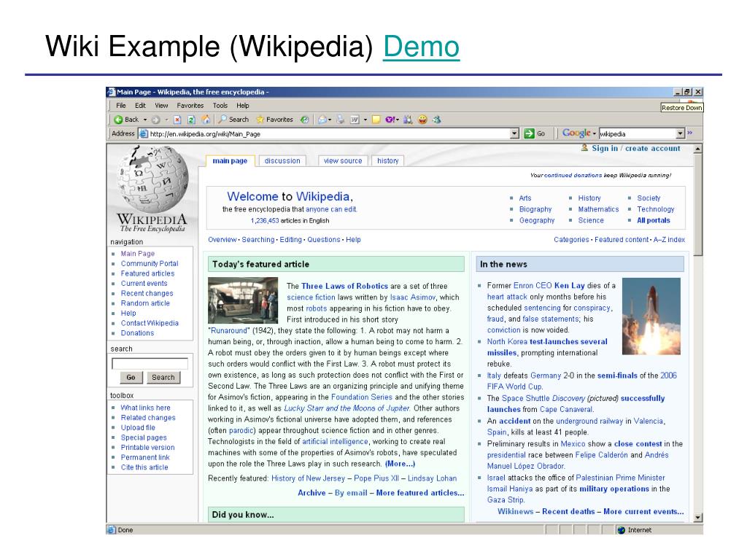
Task: Open Community Portal in navigation
Action: click(x=150, y=263)
